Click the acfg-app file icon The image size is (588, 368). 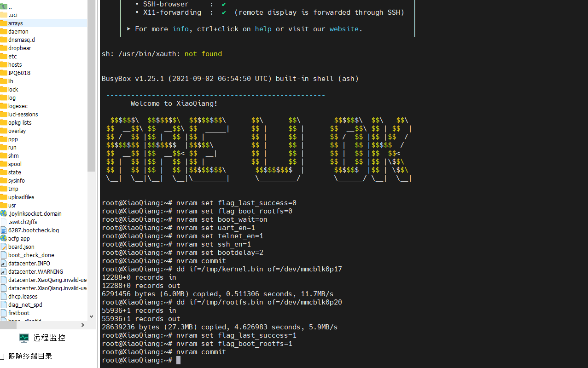point(4,238)
